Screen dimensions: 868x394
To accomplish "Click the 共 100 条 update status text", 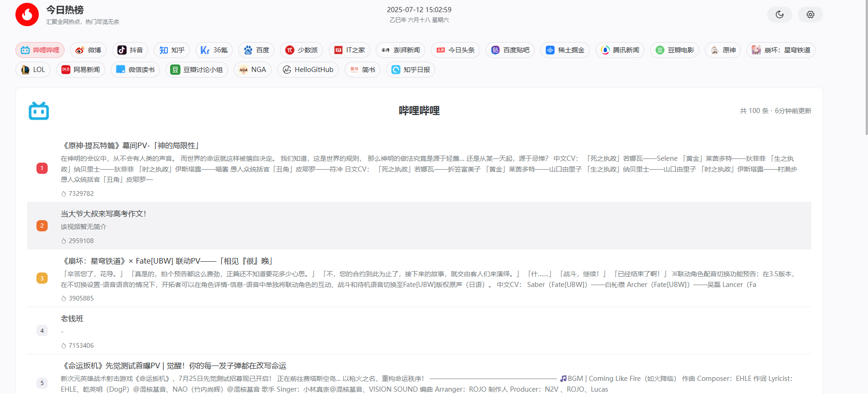I will click(775, 111).
